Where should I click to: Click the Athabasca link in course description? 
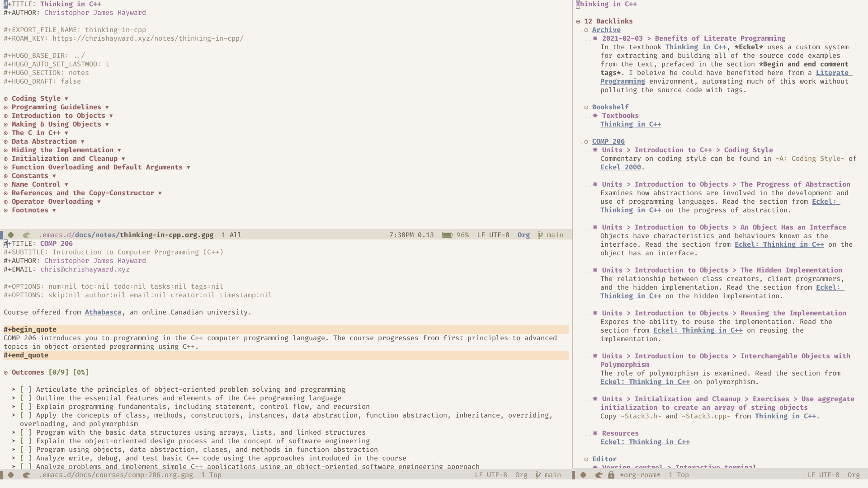click(x=103, y=312)
